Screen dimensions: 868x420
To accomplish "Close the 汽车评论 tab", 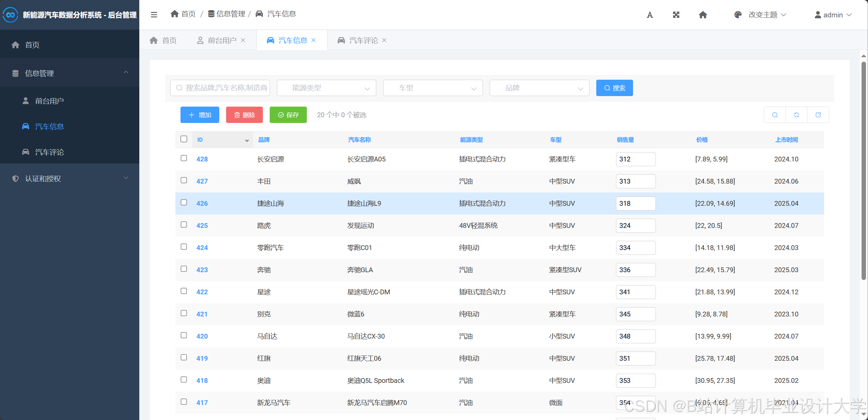I will pyautogui.click(x=384, y=40).
